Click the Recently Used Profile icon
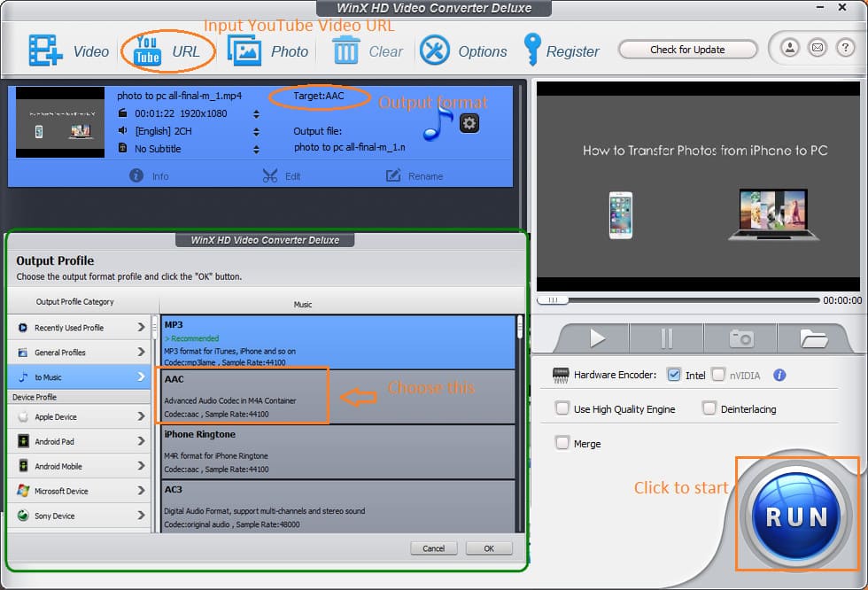The image size is (868, 590). 23,328
